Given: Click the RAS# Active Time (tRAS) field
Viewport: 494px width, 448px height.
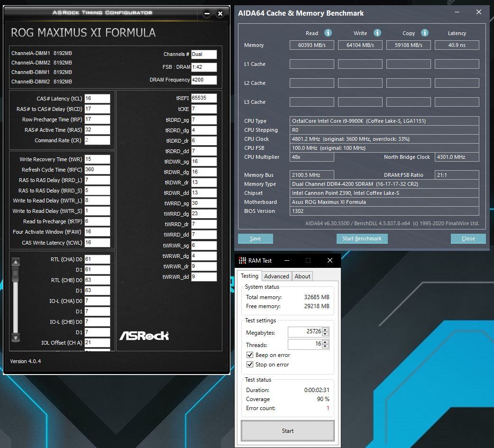Looking at the screenshot, I should tap(97, 129).
